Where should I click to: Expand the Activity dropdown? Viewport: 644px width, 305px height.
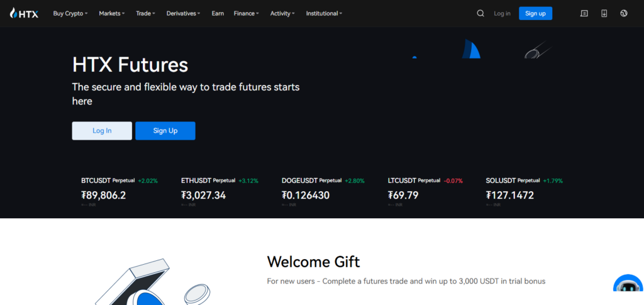click(282, 14)
